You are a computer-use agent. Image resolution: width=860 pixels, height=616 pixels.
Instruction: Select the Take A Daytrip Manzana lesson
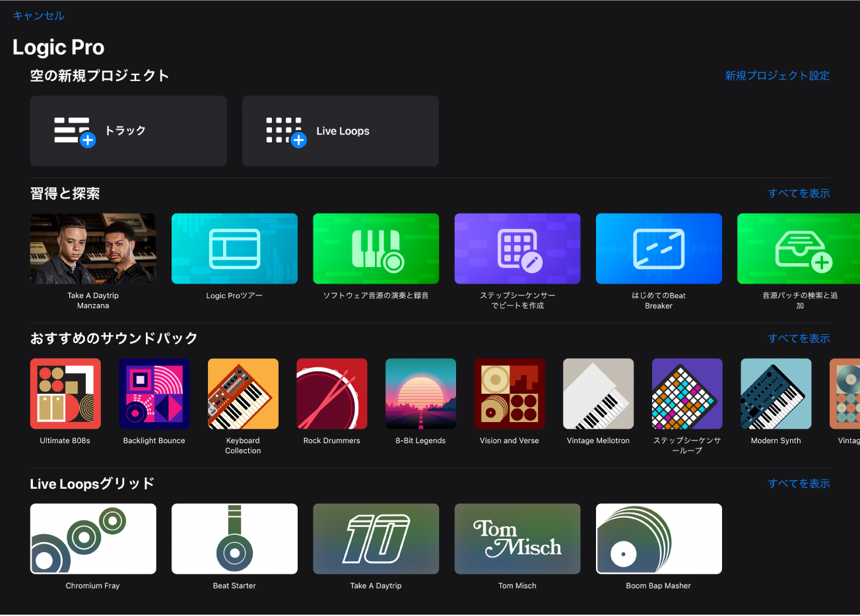coord(92,249)
